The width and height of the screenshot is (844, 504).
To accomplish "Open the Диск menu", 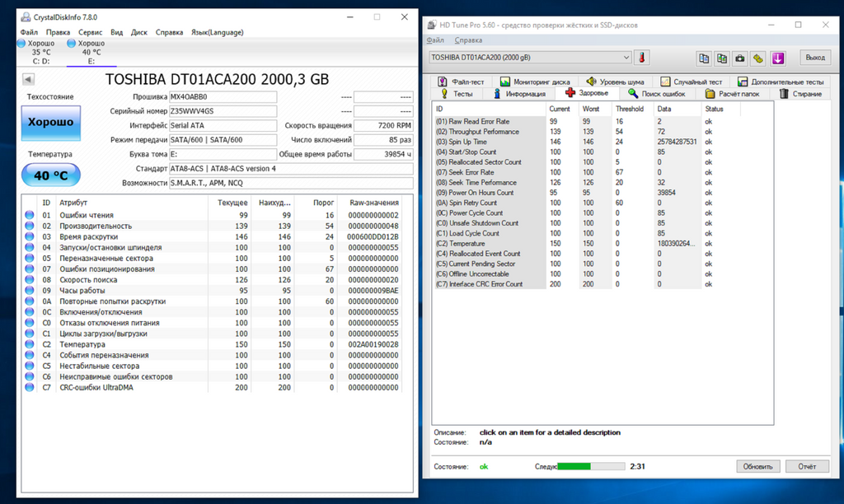I will [x=138, y=32].
